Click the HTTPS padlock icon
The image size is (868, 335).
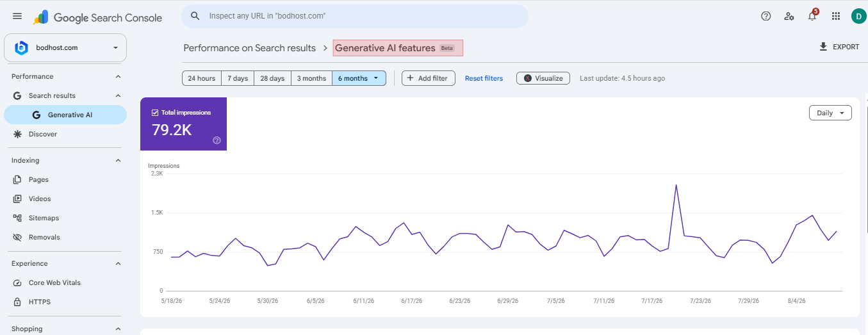[x=17, y=302]
